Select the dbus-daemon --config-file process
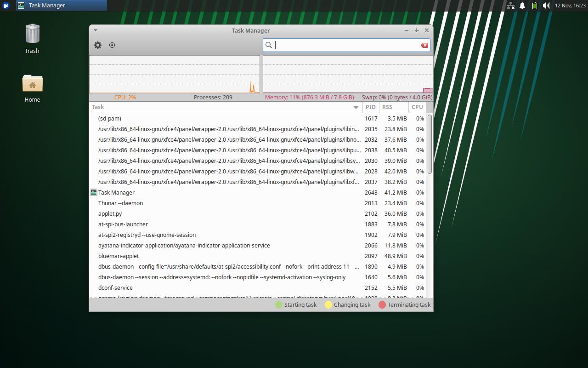 pyautogui.click(x=258, y=267)
